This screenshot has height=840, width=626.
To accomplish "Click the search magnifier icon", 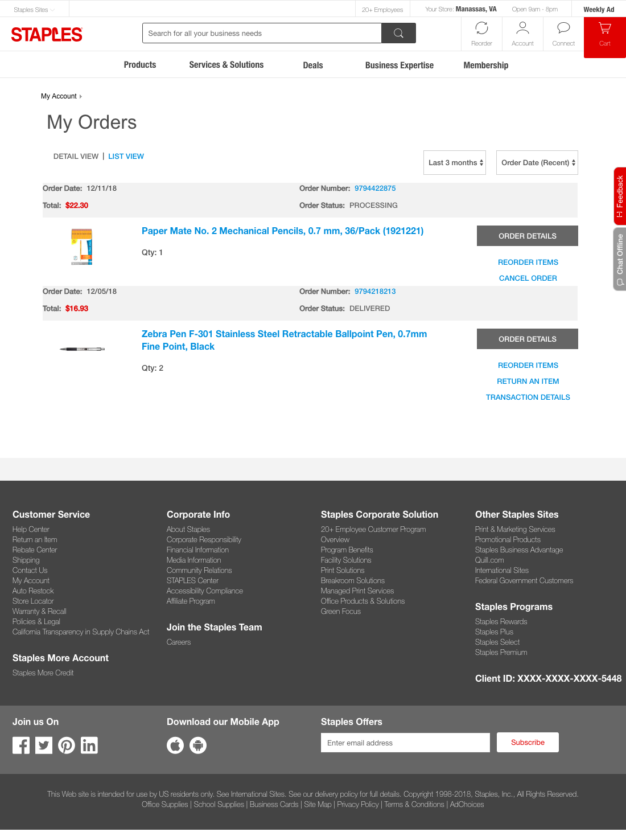I will click(398, 33).
